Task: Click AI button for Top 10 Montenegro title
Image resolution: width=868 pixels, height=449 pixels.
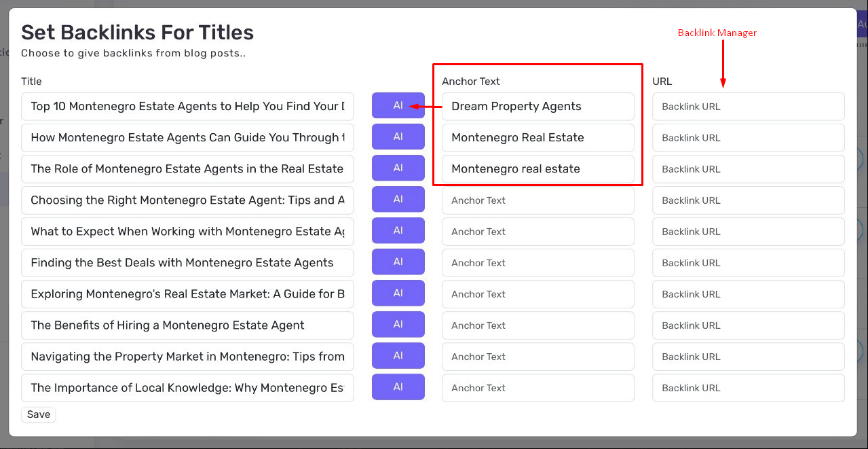Action: pos(398,106)
